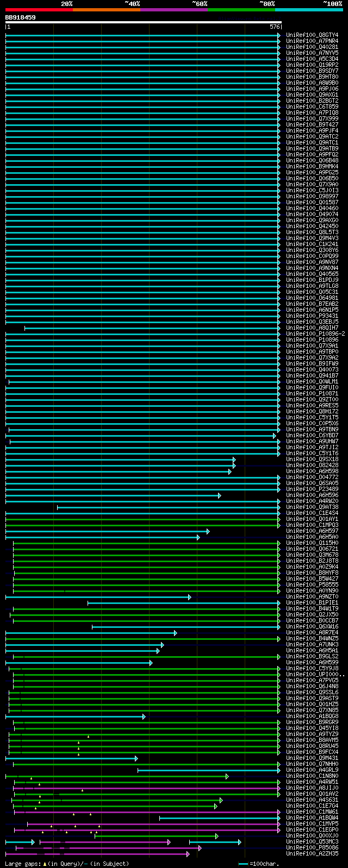Click label UniRef100_Q9M431
Viewport: 348px width, 868px height.
312,758
